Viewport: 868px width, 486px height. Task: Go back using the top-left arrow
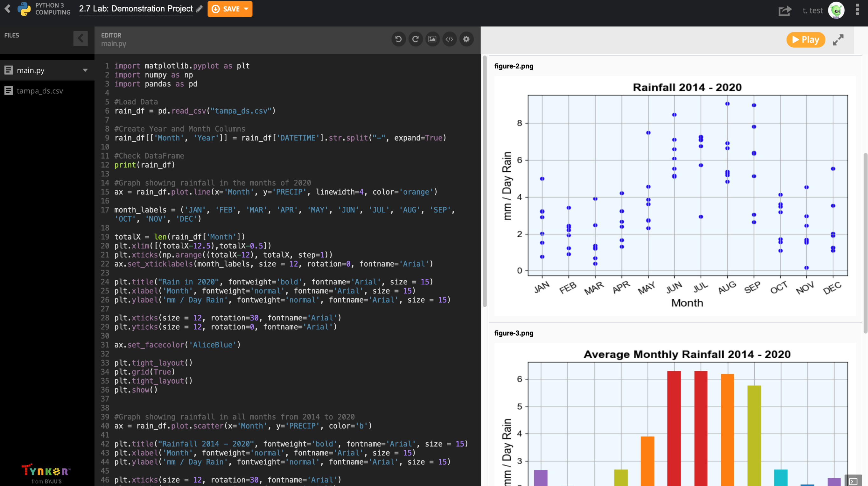7,8
